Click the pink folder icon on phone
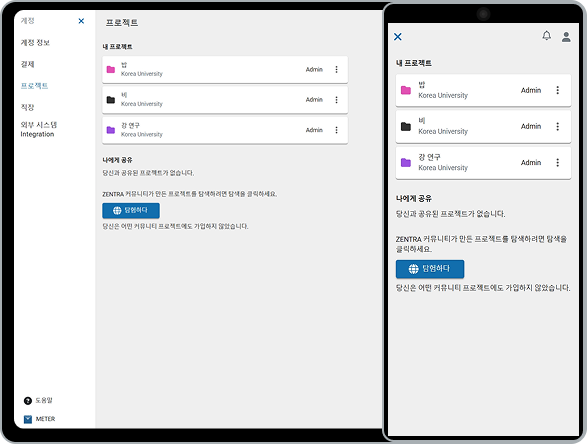The height and width of the screenshot is (444, 587). click(x=406, y=90)
